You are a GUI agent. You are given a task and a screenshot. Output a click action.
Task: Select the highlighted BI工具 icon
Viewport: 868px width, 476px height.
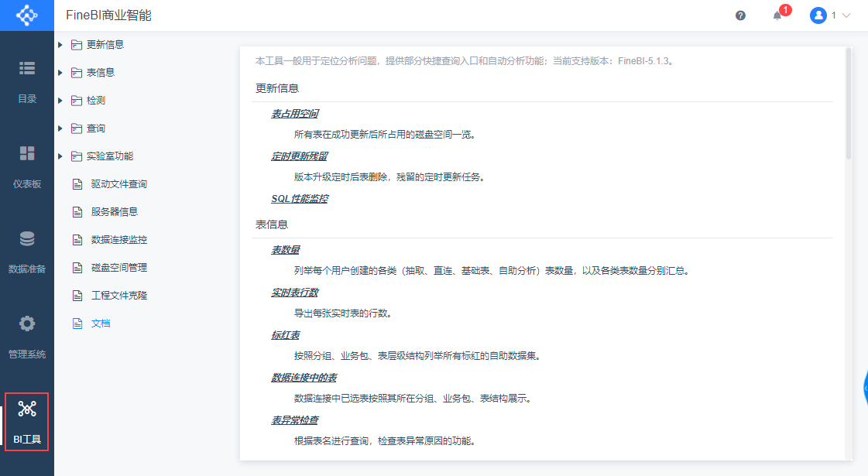pyautogui.click(x=26, y=422)
